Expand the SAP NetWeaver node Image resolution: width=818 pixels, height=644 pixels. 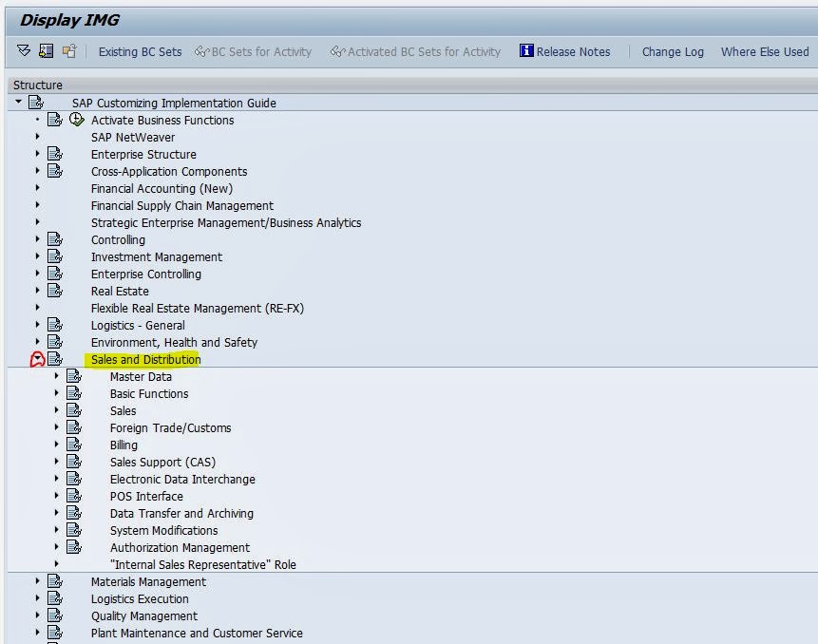pyautogui.click(x=37, y=137)
